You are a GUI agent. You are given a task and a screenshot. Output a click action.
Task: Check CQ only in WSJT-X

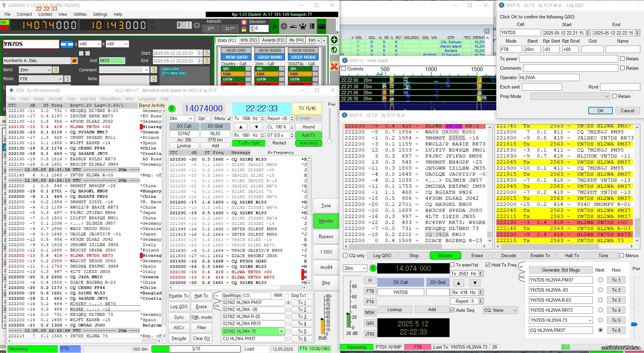tap(345, 255)
